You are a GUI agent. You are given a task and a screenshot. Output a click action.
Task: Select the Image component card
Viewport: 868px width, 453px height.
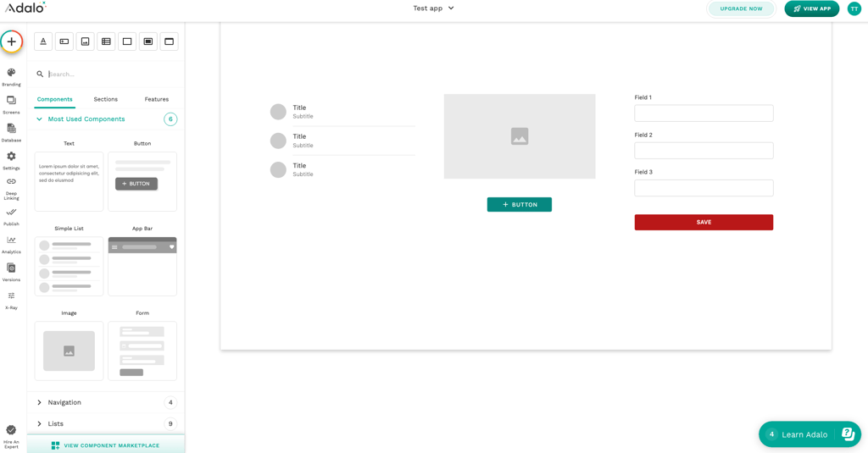click(70, 351)
